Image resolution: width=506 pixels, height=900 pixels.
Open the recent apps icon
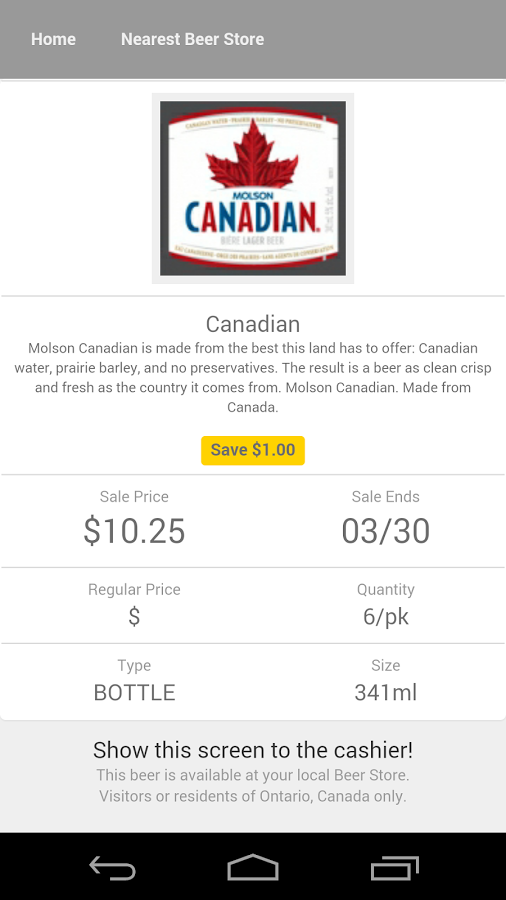(x=395, y=867)
